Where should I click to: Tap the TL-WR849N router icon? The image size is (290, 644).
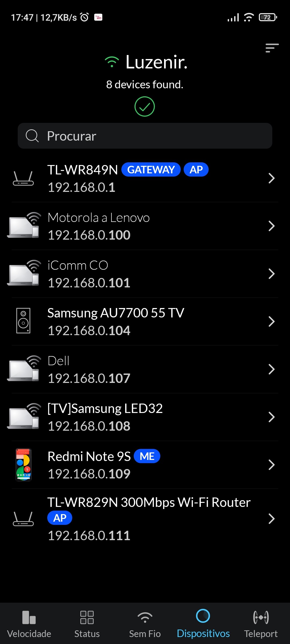click(23, 178)
